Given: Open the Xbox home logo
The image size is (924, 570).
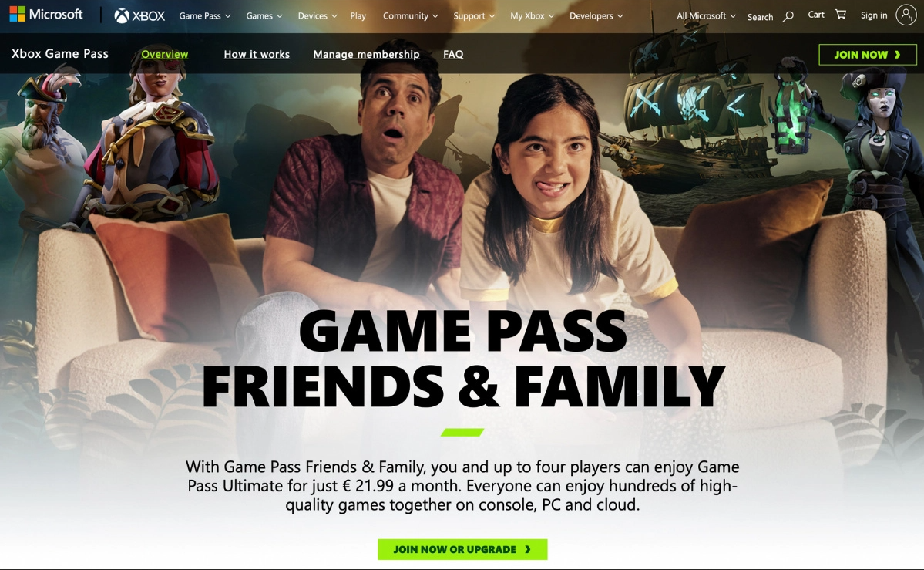Looking at the screenshot, I should click(139, 16).
